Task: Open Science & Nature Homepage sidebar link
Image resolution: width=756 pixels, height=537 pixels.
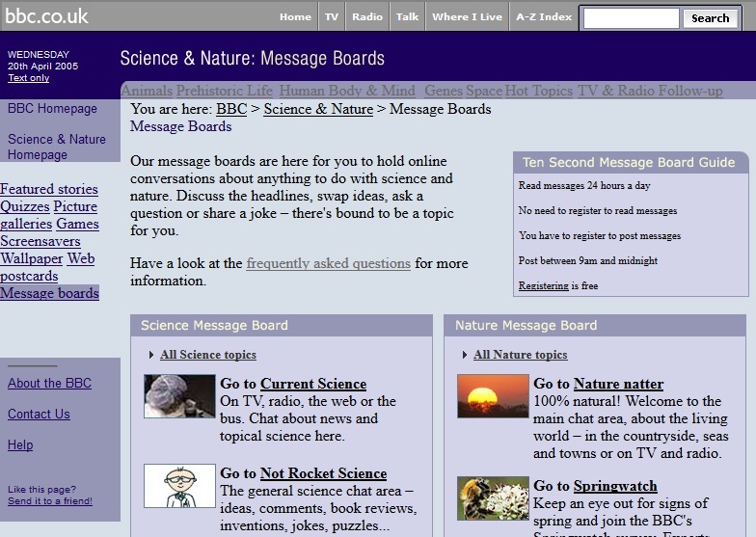Action: point(56,147)
